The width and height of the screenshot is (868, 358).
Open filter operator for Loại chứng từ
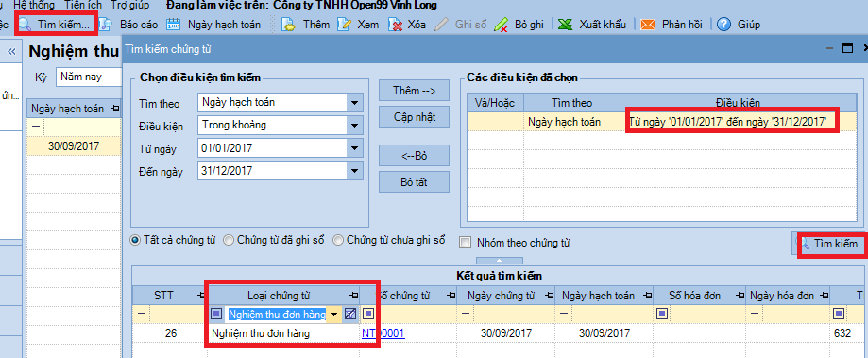(x=217, y=315)
